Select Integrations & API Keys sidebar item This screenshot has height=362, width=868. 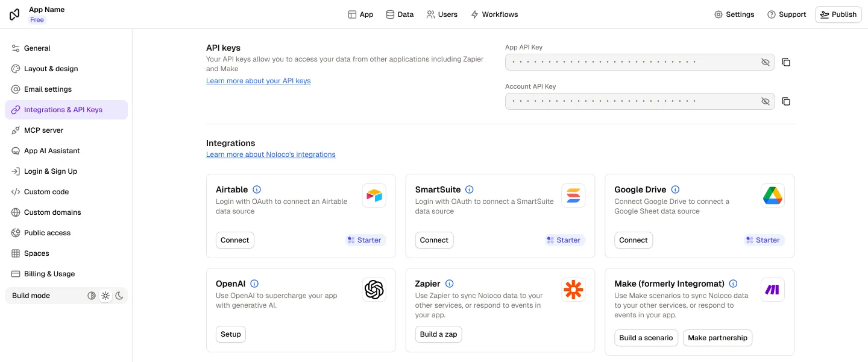pyautogui.click(x=66, y=110)
